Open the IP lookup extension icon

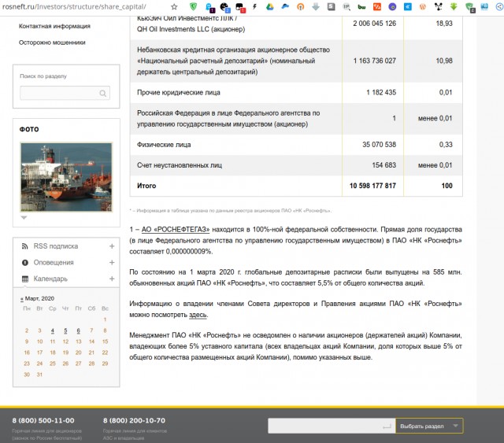click(346, 6)
